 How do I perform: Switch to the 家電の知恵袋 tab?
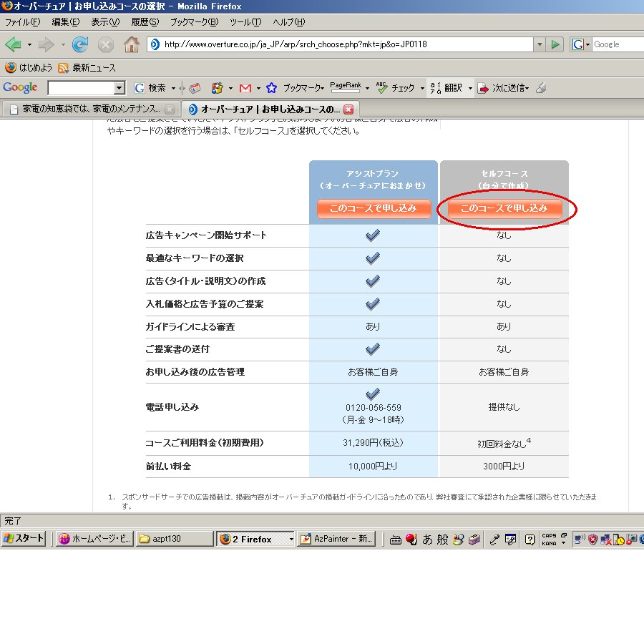pos(90,109)
